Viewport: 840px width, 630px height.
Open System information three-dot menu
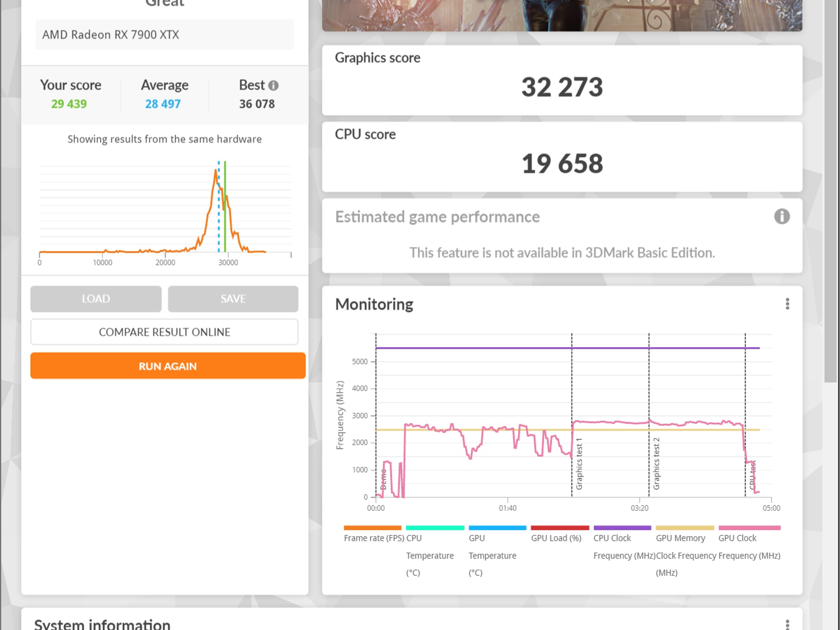[787, 624]
